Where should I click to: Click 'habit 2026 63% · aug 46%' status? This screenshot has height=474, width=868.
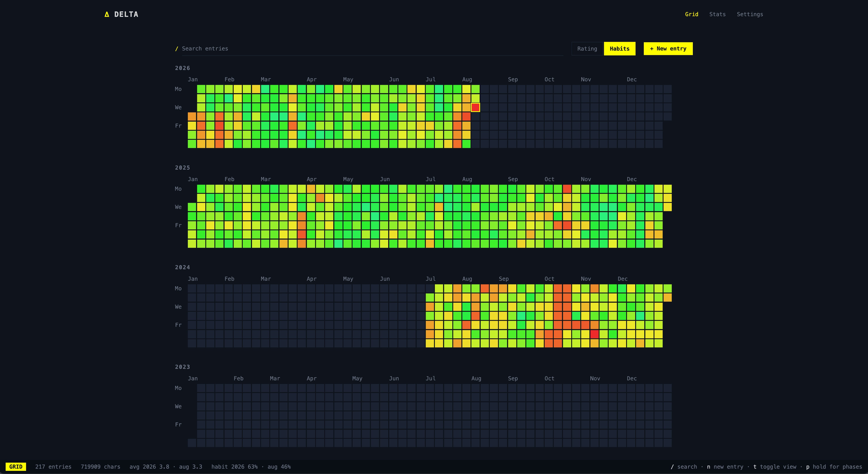click(x=251, y=467)
